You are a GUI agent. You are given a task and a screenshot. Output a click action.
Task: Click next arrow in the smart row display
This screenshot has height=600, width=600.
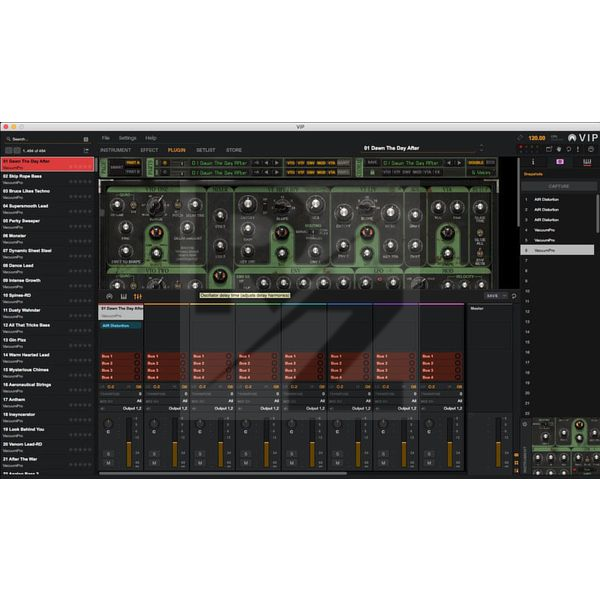[x=459, y=163]
